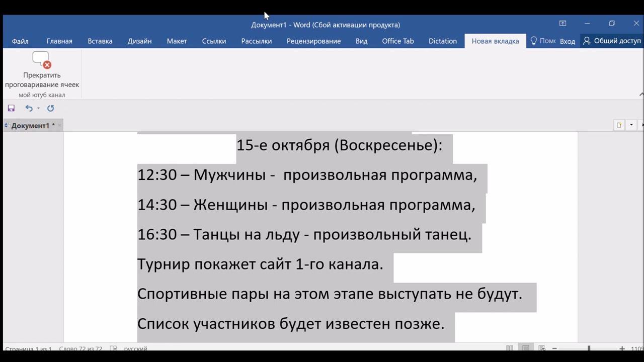
Task: Switch to Web Layout view
Action: pyautogui.click(x=542, y=348)
